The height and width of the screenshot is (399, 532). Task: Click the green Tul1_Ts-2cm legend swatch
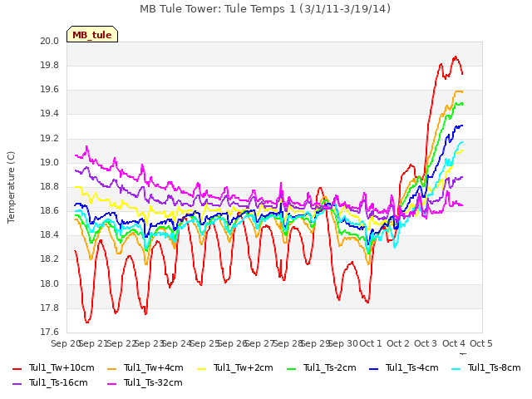pyautogui.click(x=292, y=369)
